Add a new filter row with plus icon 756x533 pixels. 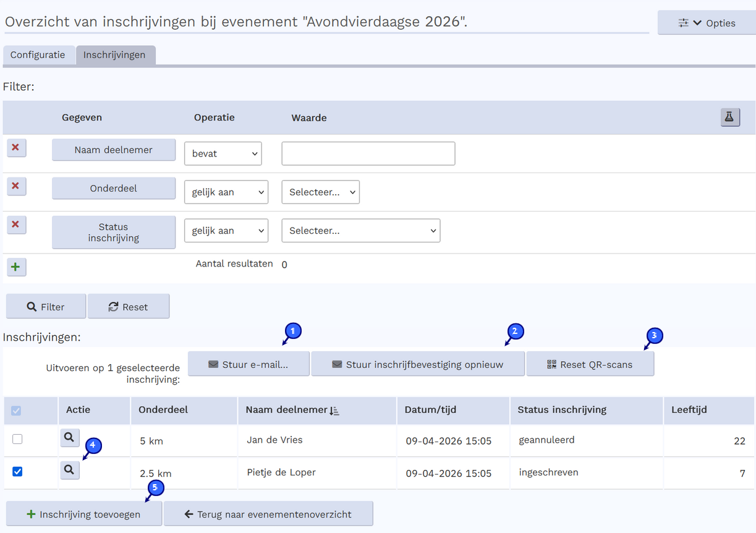[16, 267]
